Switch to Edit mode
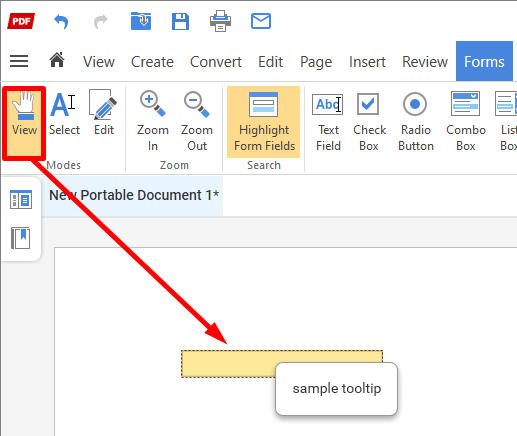517x436 pixels. click(x=104, y=114)
